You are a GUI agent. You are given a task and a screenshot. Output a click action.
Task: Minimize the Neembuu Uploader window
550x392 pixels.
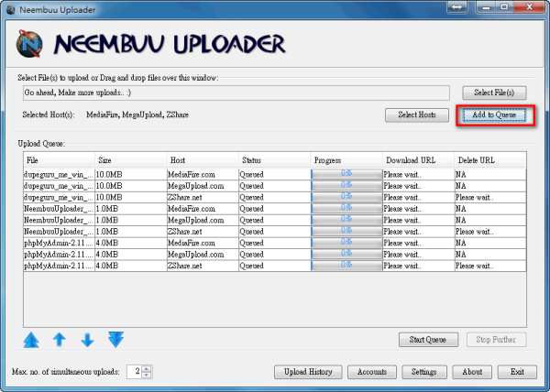click(486, 7)
